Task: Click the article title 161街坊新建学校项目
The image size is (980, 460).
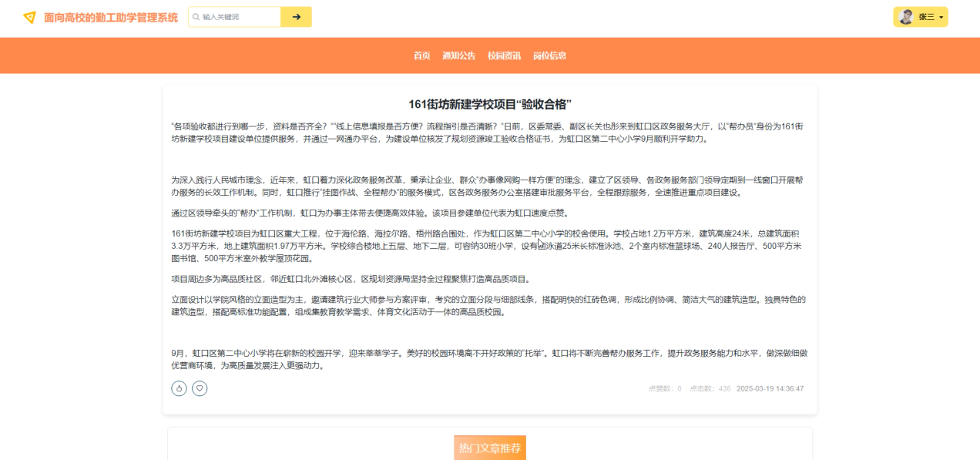Action: click(x=489, y=104)
